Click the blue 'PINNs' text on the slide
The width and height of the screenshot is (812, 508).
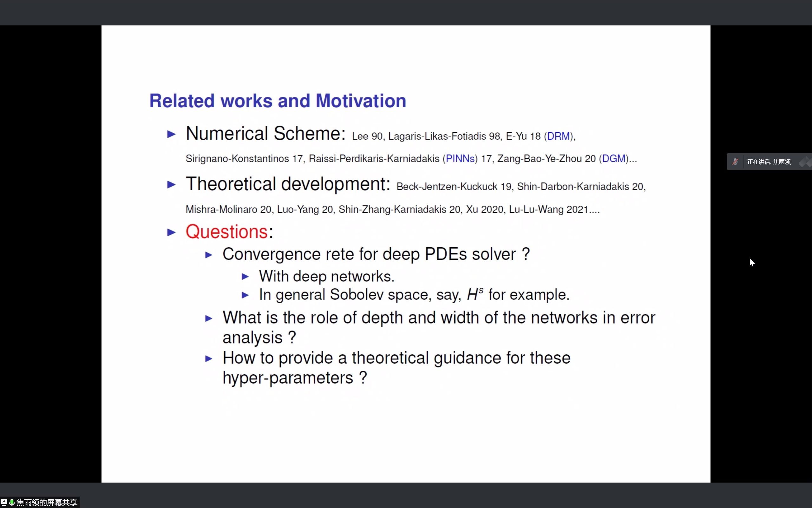click(460, 158)
